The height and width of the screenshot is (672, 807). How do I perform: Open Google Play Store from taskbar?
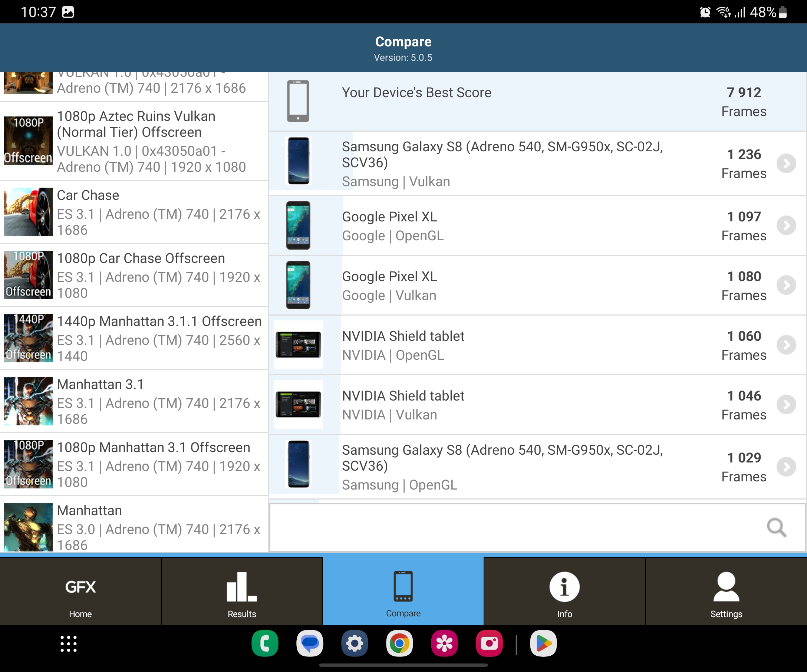(543, 643)
